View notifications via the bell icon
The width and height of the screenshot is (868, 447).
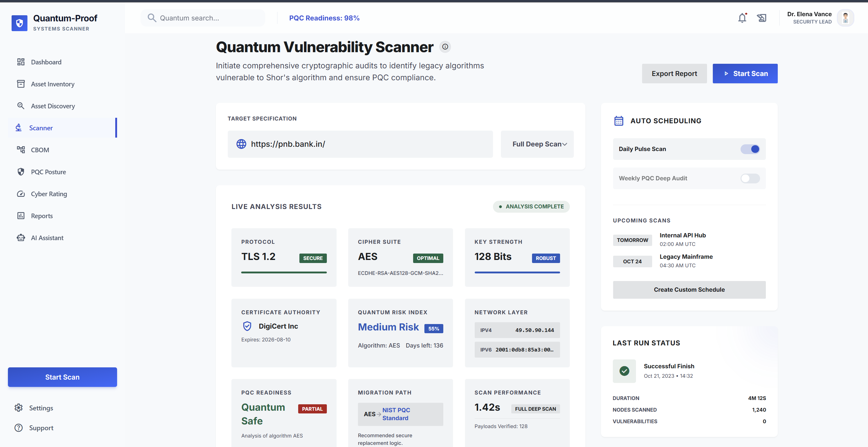point(742,18)
